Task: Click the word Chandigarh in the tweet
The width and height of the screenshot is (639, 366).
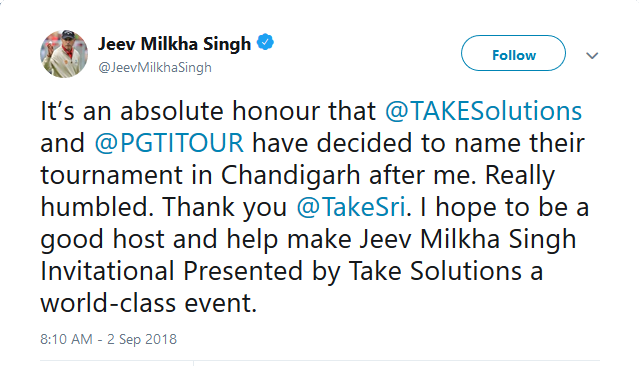Action: (x=291, y=176)
